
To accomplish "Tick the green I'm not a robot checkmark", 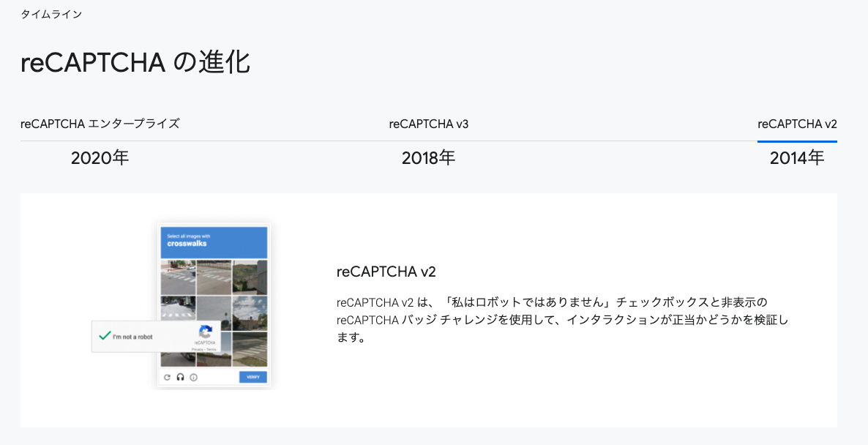I will tap(105, 335).
